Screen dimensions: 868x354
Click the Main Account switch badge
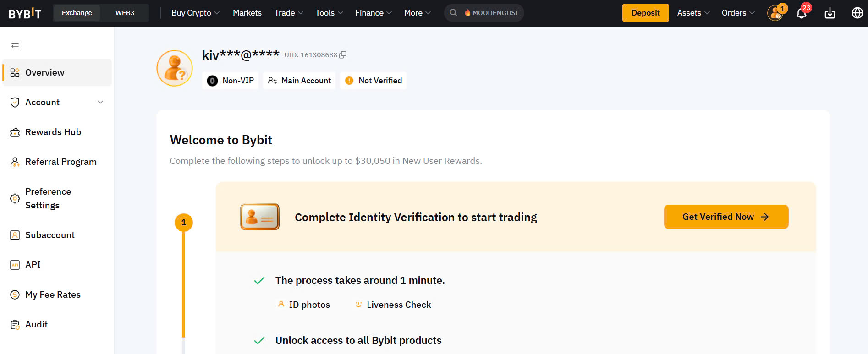[299, 81]
